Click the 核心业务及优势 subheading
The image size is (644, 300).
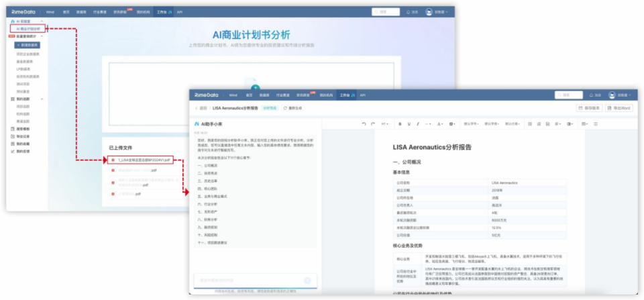click(407, 246)
